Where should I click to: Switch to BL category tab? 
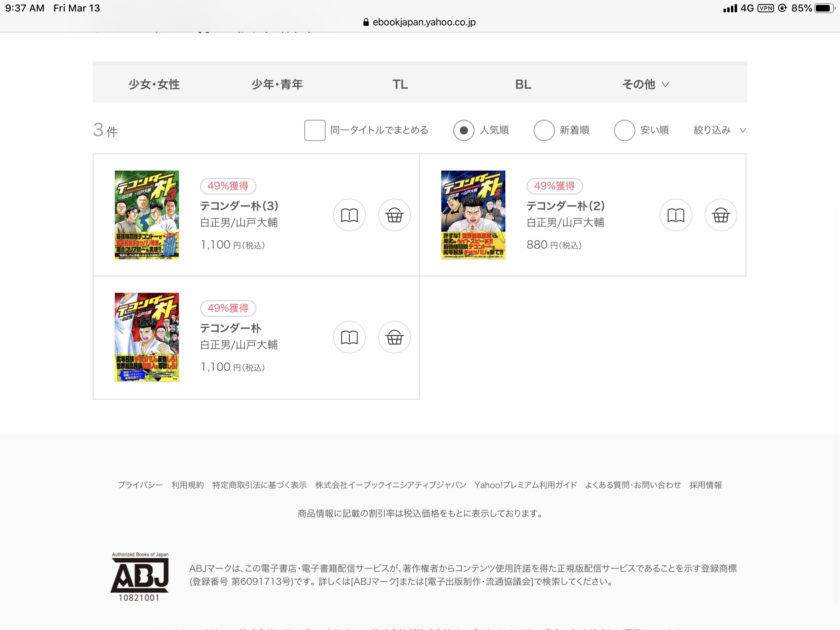point(523,84)
